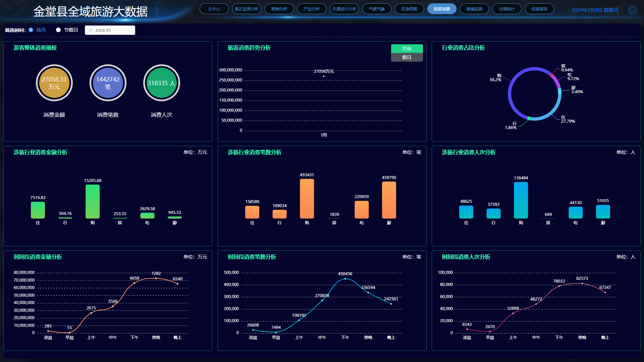Click the 购 bar in 消费金额 chart

(93, 201)
